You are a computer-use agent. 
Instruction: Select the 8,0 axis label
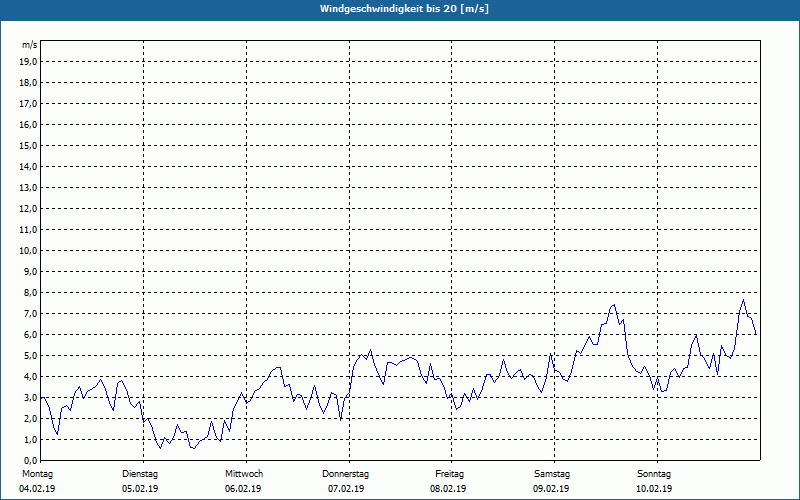click(x=30, y=293)
